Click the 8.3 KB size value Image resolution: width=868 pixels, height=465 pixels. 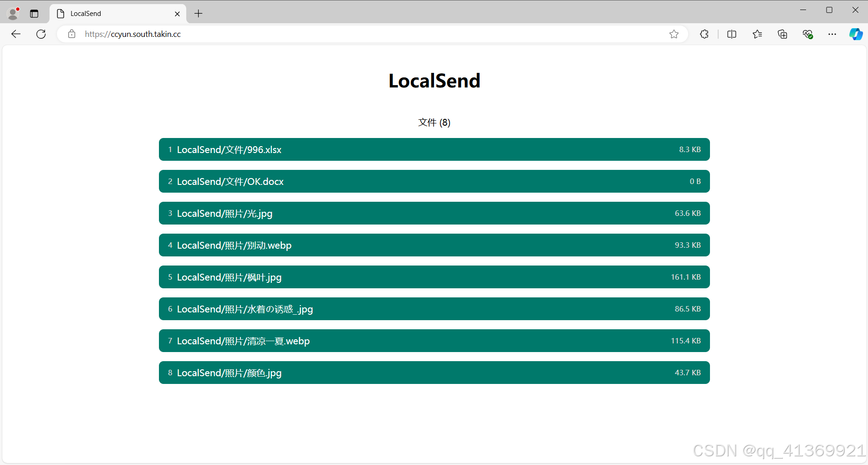pyautogui.click(x=689, y=149)
